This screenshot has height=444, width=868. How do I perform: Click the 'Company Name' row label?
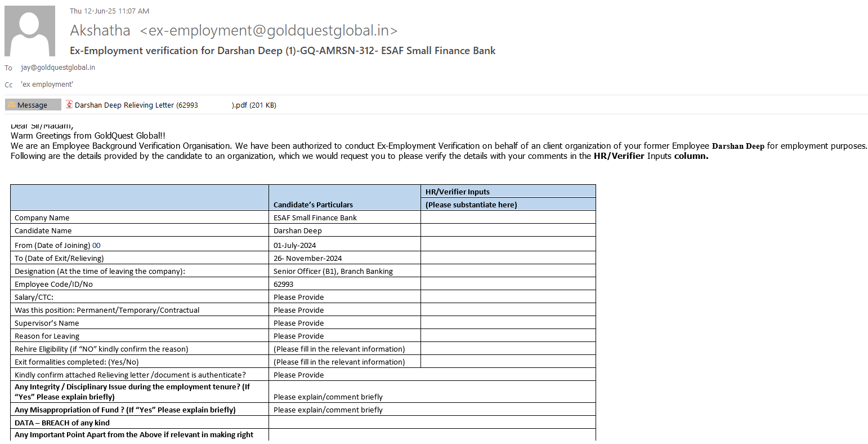(x=42, y=217)
